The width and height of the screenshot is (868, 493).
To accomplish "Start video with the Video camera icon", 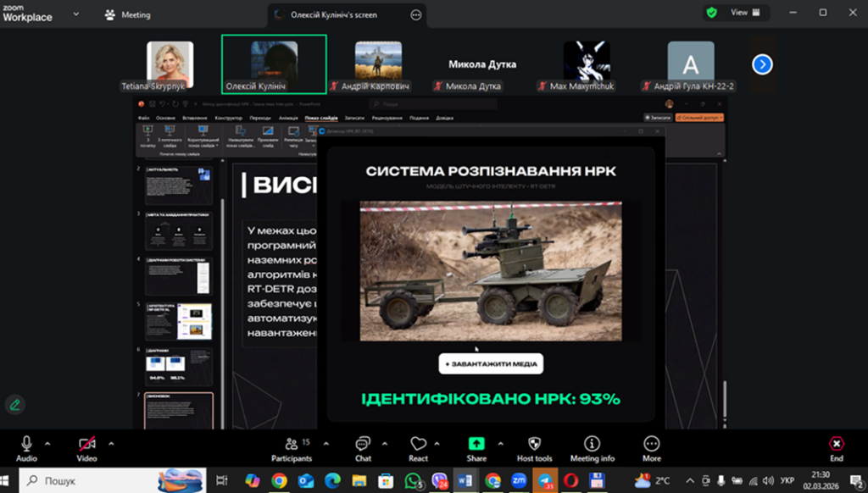I will pyautogui.click(x=86, y=444).
